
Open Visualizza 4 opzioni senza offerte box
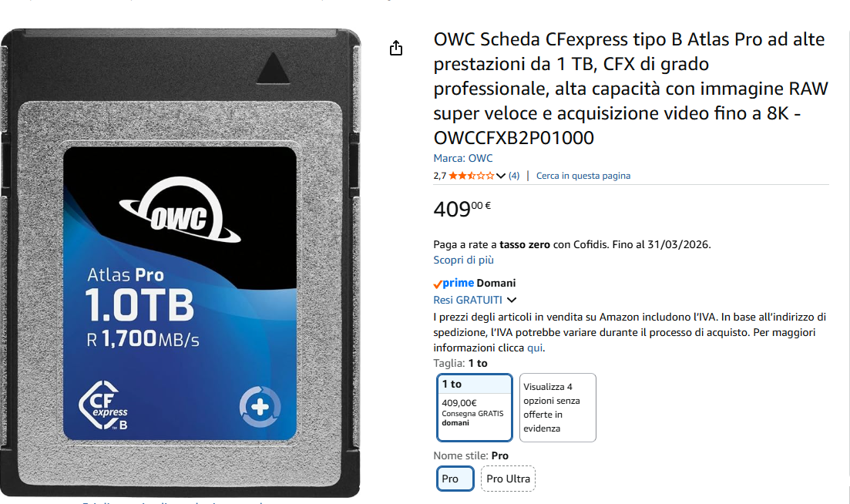click(558, 408)
